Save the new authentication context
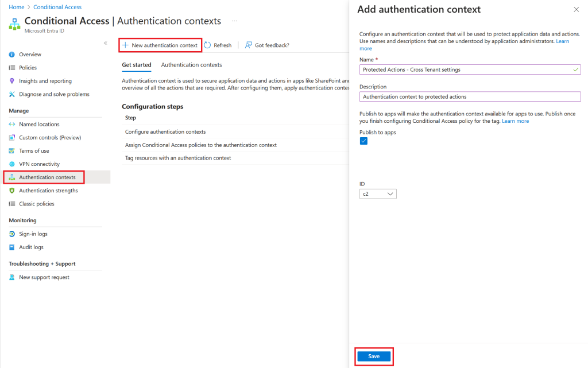This screenshot has height=368, width=588. (x=374, y=357)
